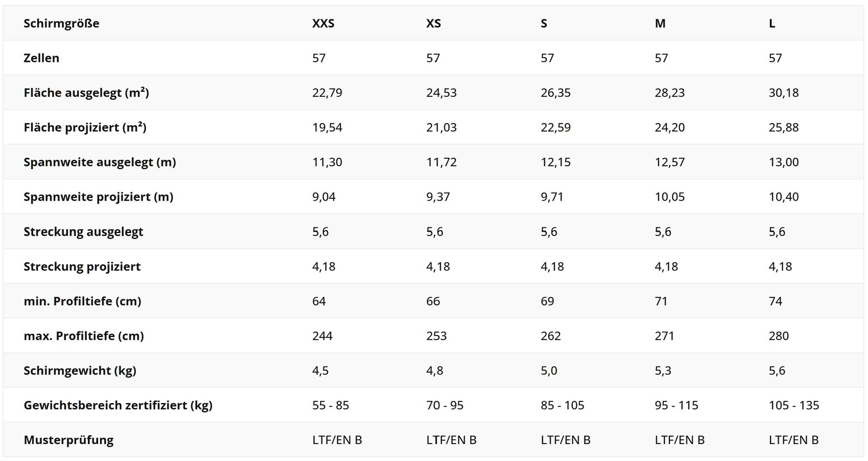This screenshot has width=868, height=461.
Task: Click the Fläche ausgelegt (m²) row label
Action: (x=87, y=93)
